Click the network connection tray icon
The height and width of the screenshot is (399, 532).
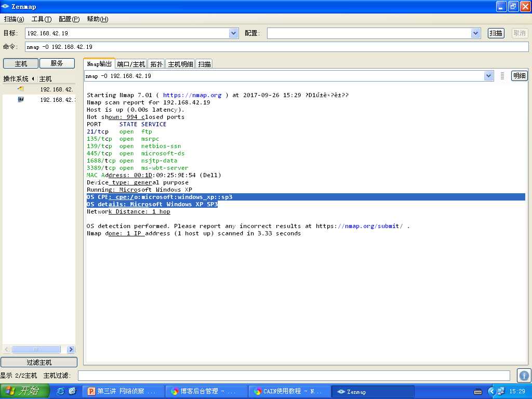501,391
